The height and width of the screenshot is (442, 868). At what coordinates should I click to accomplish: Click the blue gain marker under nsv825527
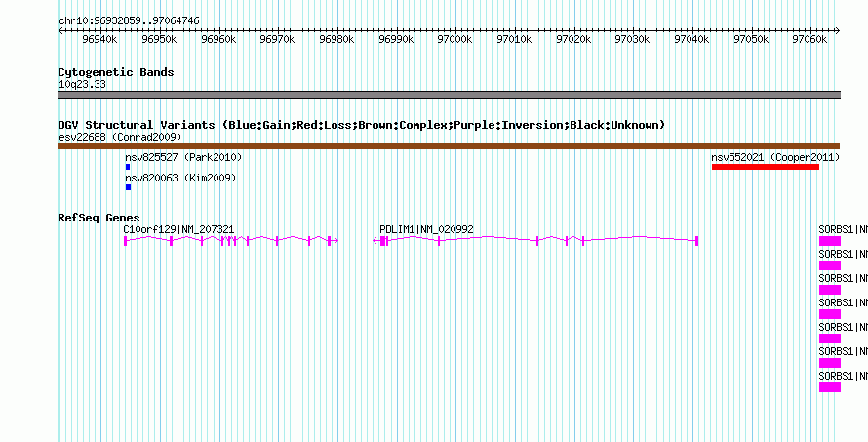(128, 167)
